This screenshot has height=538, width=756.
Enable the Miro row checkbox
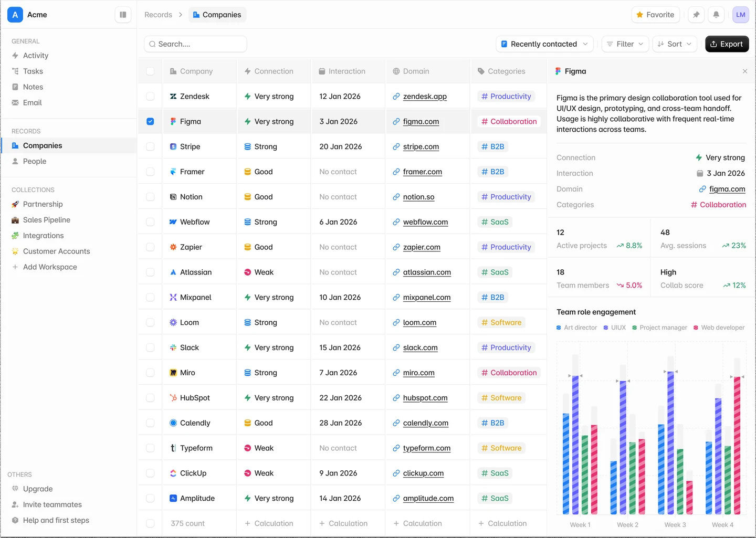pyautogui.click(x=150, y=373)
